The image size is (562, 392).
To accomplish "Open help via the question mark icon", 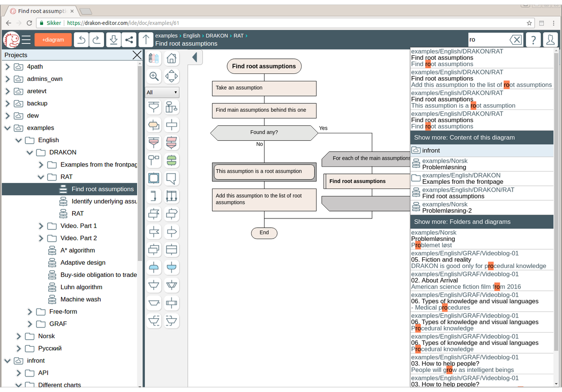I will point(533,40).
